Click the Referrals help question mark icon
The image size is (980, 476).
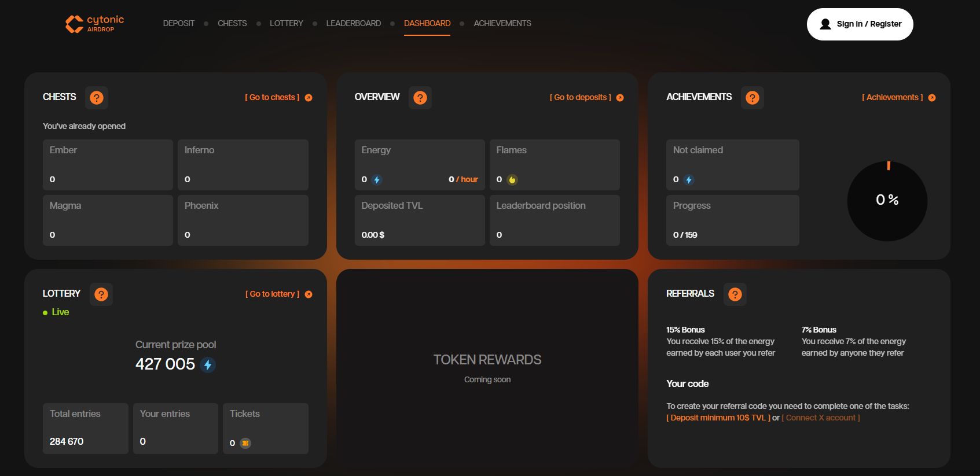[735, 294]
